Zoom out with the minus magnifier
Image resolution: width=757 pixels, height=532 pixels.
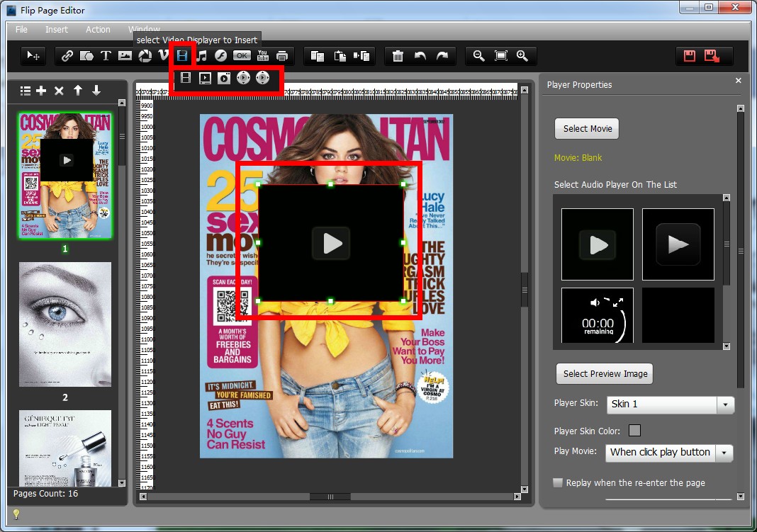click(x=478, y=56)
